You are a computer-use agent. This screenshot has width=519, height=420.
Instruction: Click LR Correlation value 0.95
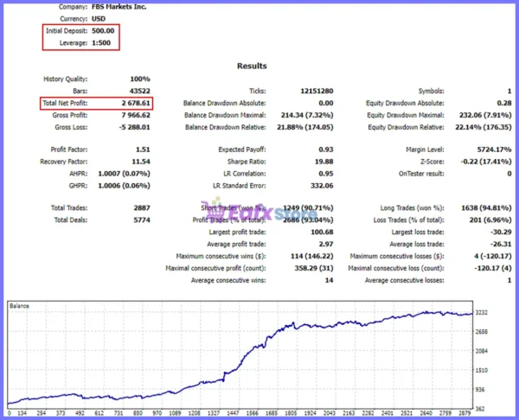(326, 174)
